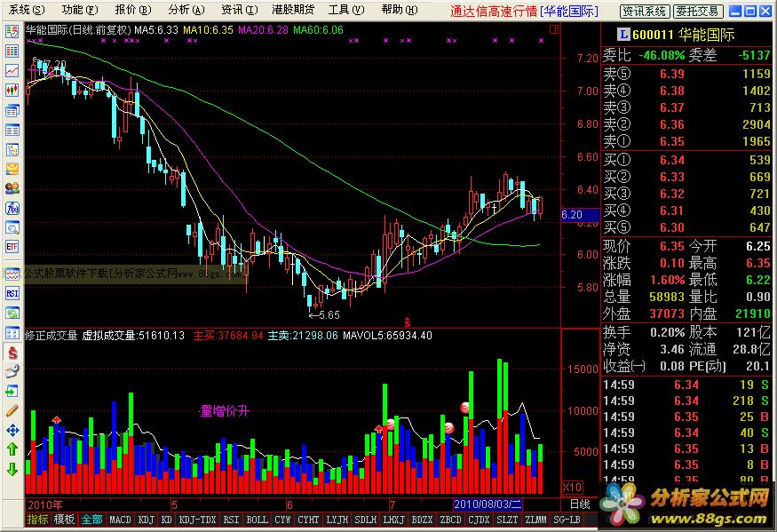Open the top quote list with checkmark icon
The height and width of the screenshot is (532, 777).
tap(12, 32)
